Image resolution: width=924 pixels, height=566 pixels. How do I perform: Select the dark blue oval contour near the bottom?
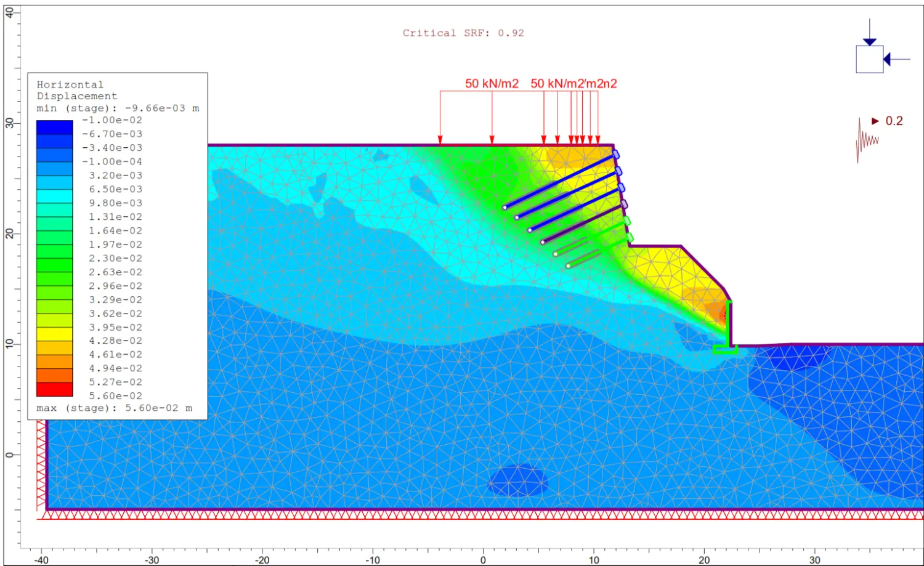click(517, 481)
